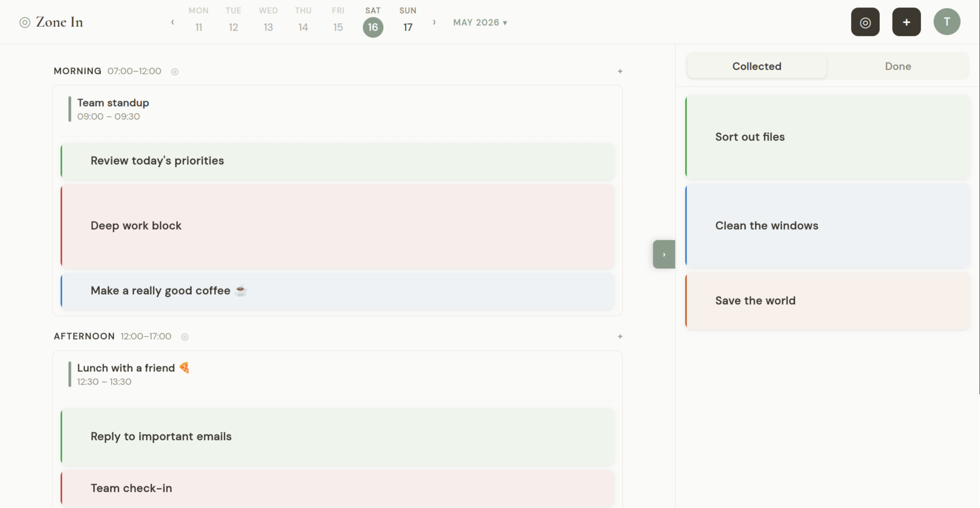Image resolution: width=980 pixels, height=508 pixels.
Task: Open the MAY 2026 month dropdown
Action: click(x=480, y=22)
